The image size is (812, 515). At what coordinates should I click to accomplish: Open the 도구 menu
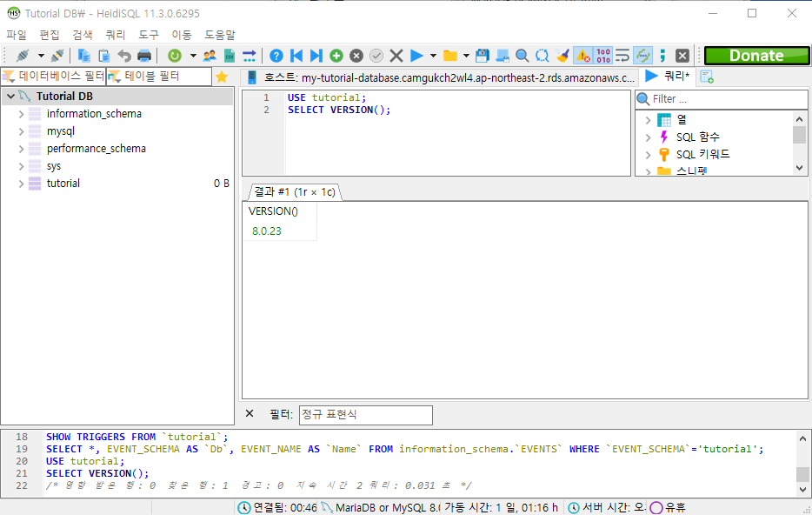pyautogui.click(x=149, y=35)
